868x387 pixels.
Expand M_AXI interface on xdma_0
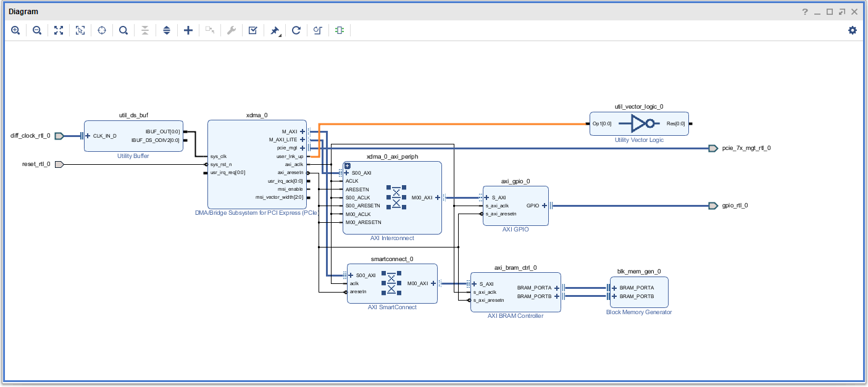[302, 131]
